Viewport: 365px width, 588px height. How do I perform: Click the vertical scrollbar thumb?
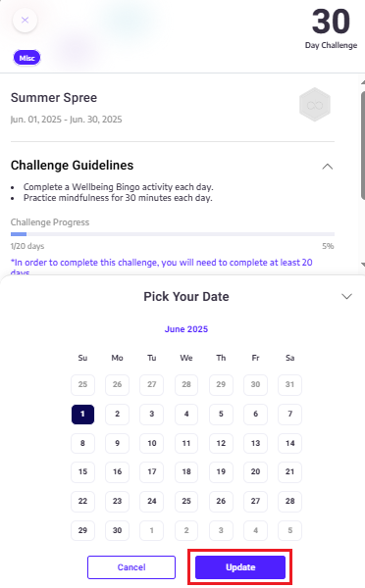[362, 145]
